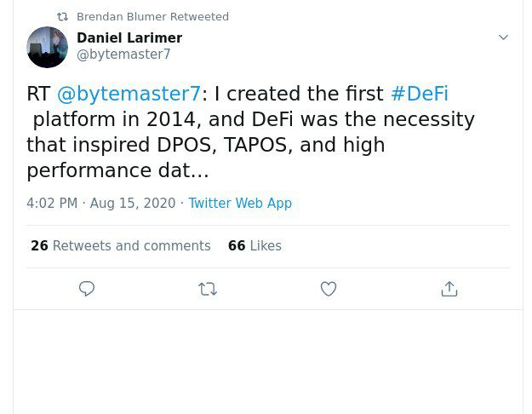
Task: Open Daniel Larimer's profile picture
Action: point(48,47)
